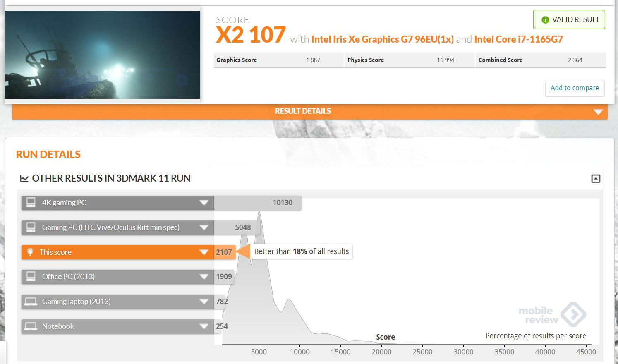Click the VALID RESULT badge

click(569, 19)
